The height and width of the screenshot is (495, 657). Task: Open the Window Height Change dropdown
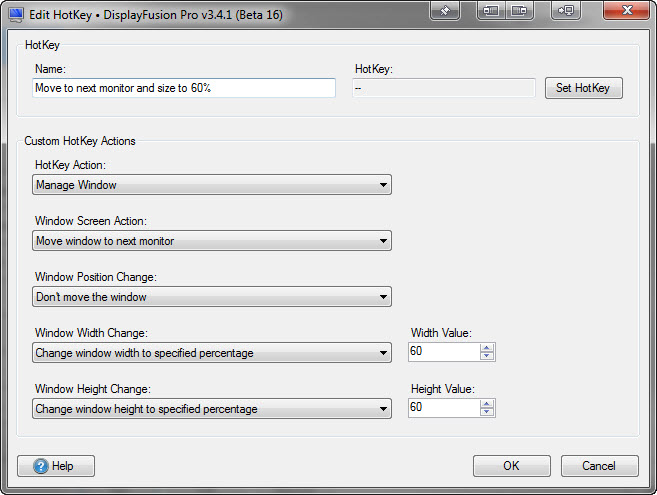[x=211, y=409]
